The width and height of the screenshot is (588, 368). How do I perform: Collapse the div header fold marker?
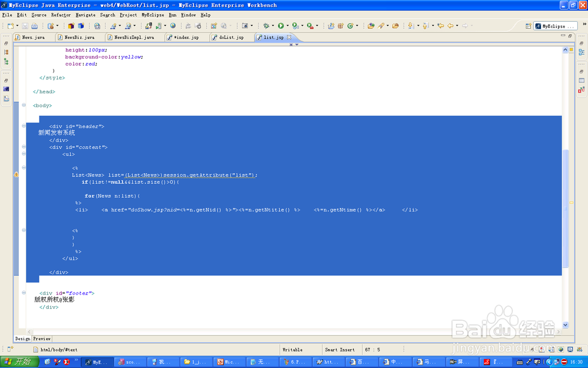click(24, 126)
